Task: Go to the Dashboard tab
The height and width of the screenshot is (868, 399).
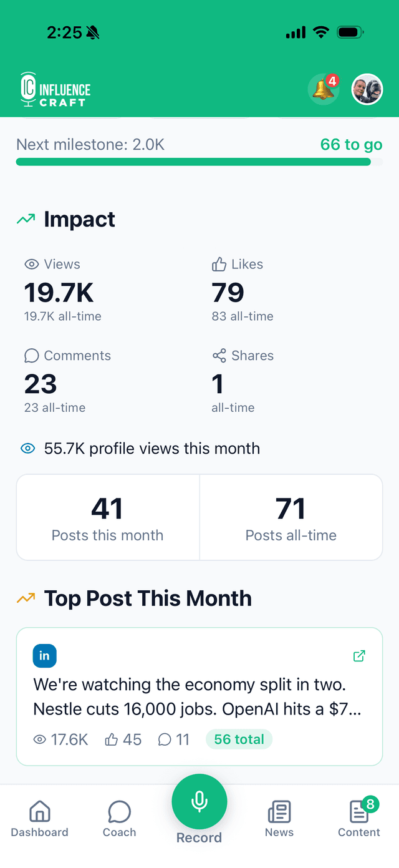Action: [40, 819]
